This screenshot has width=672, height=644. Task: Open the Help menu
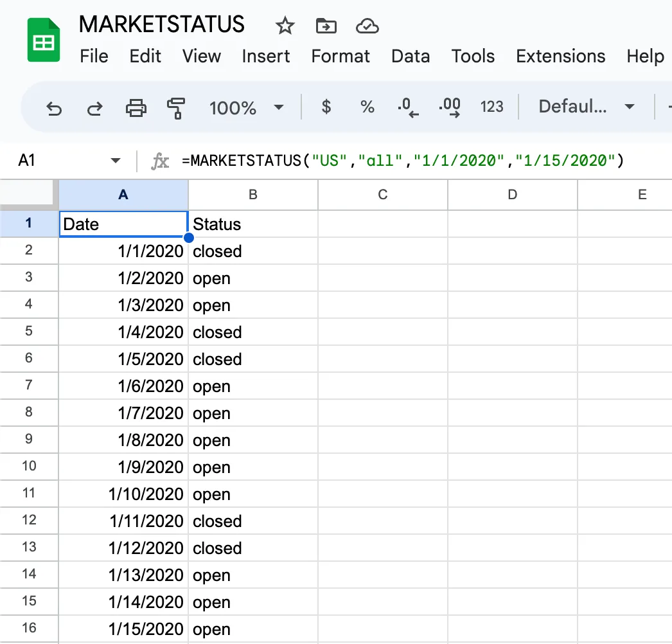tap(645, 56)
